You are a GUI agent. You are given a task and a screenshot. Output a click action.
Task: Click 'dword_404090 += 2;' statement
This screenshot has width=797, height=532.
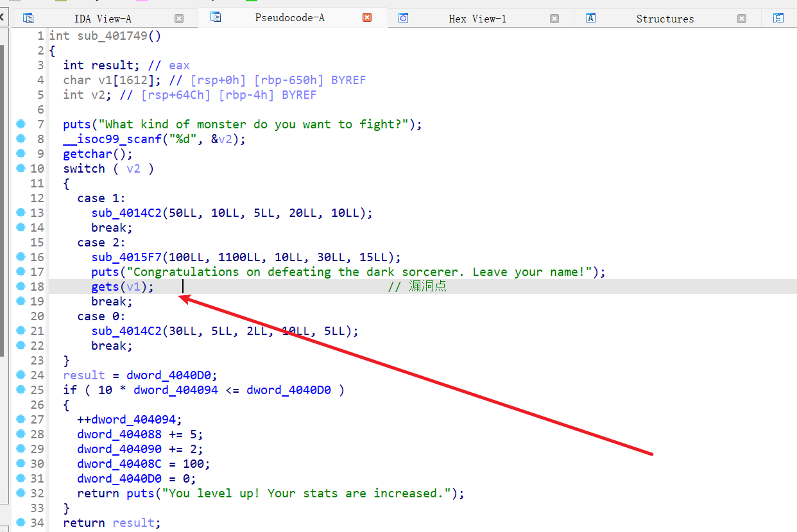pos(141,449)
